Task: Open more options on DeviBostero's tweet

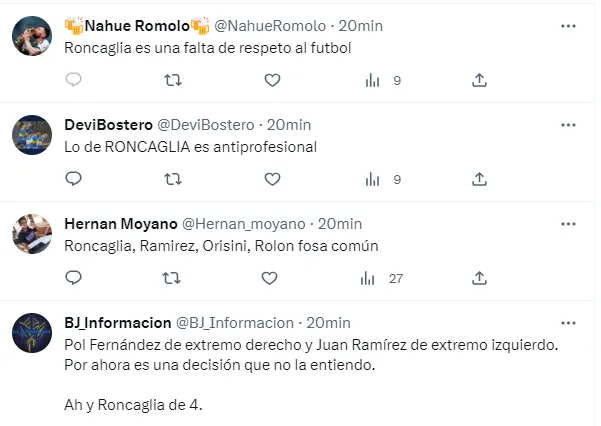Action: tap(568, 125)
